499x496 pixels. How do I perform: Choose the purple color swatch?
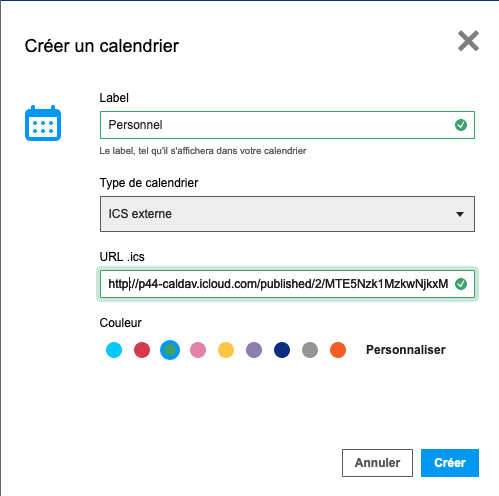(254, 350)
